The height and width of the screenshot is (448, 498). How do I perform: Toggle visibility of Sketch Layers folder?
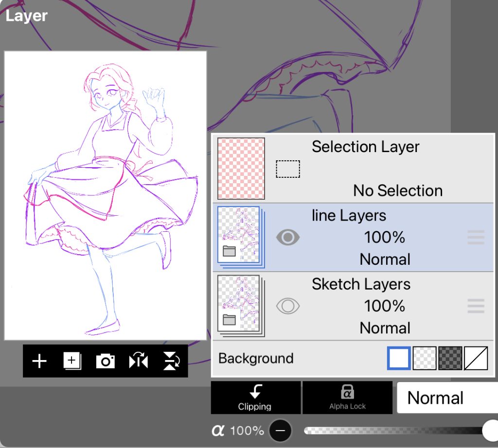click(288, 306)
